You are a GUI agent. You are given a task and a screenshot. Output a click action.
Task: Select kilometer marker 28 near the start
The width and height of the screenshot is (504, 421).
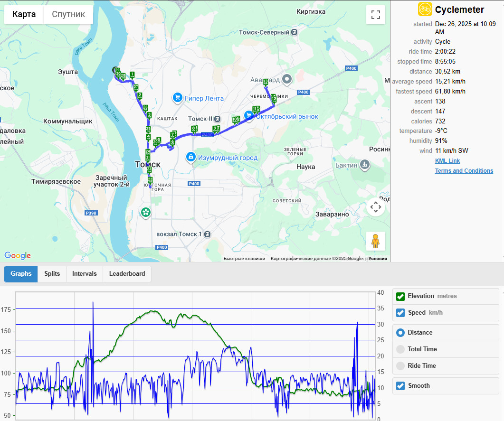click(123, 76)
